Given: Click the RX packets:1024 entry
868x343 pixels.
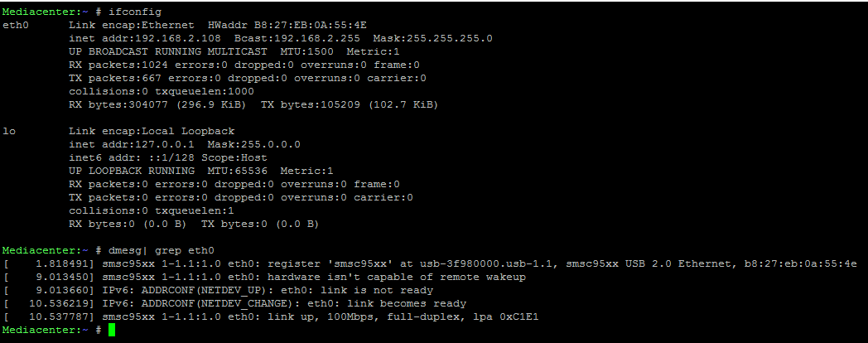Looking at the screenshot, I should coord(115,65).
